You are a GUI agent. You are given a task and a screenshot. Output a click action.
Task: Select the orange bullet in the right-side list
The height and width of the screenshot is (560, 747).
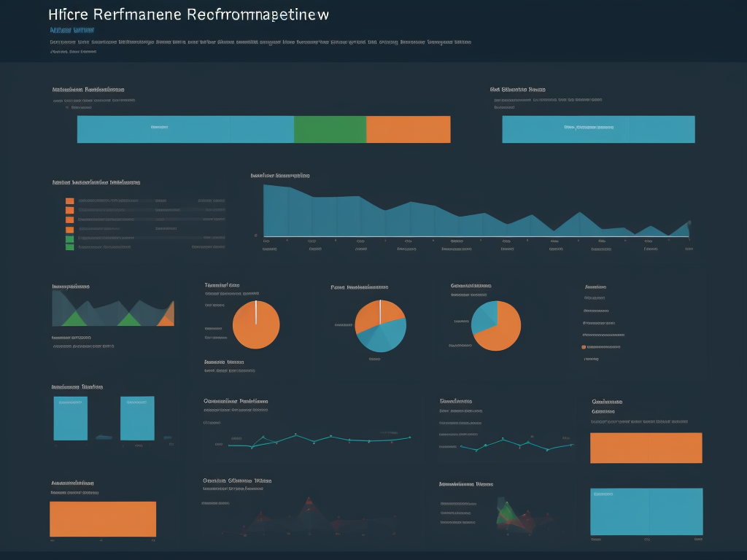[x=584, y=347]
